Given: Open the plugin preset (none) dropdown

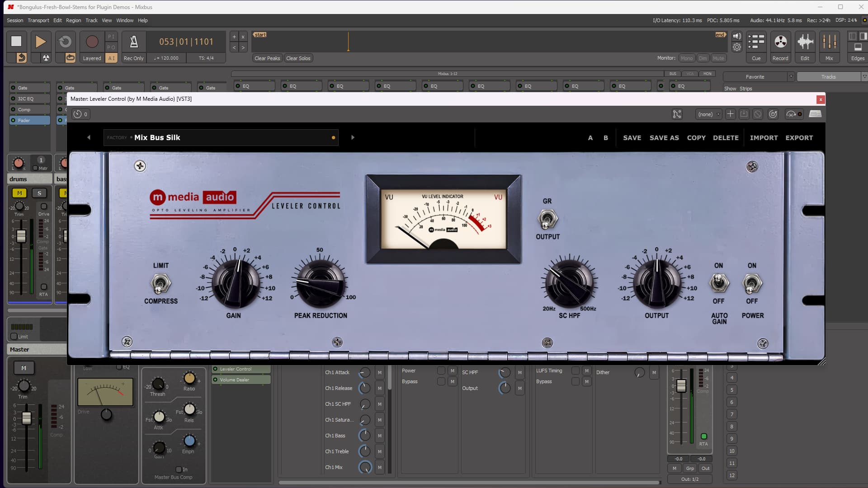Looking at the screenshot, I should (x=708, y=114).
